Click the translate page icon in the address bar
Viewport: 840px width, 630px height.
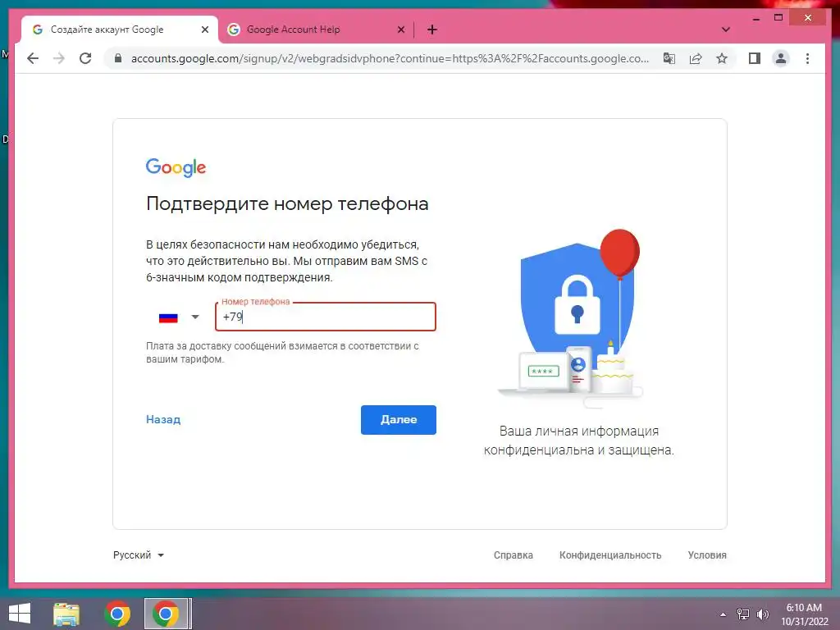tap(669, 58)
